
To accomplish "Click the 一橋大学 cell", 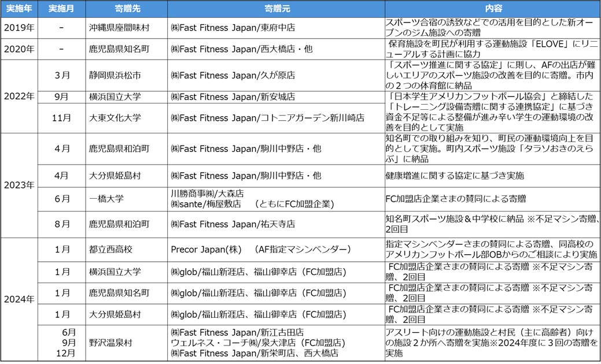I will tap(127, 199).
